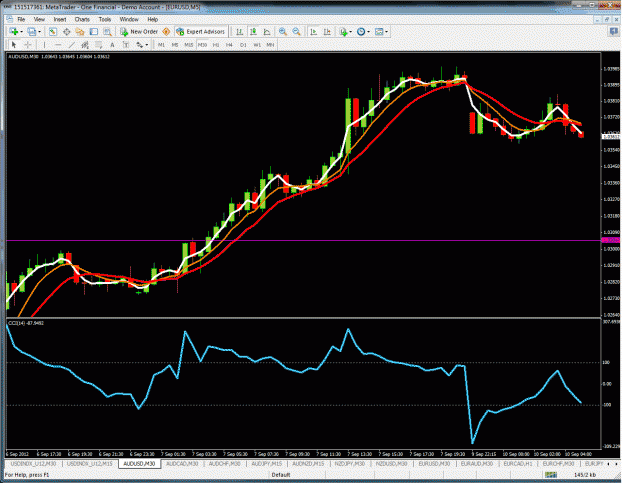The image size is (625, 483).
Task: Select the arrow Cursor tool
Action: 14,45
